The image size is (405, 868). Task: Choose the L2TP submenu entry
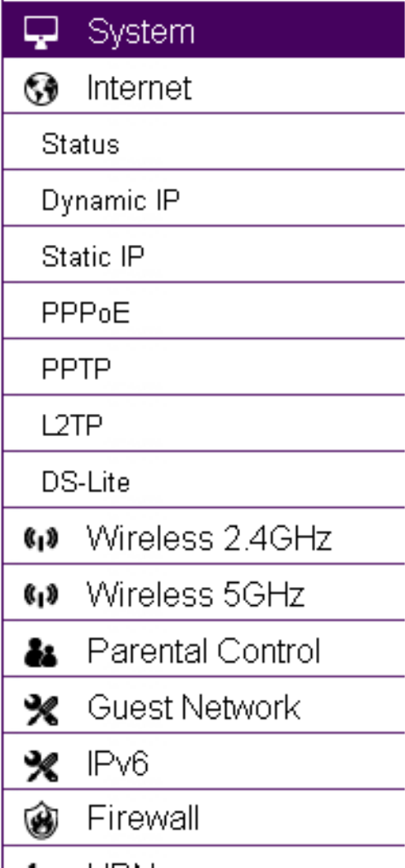[203, 425]
